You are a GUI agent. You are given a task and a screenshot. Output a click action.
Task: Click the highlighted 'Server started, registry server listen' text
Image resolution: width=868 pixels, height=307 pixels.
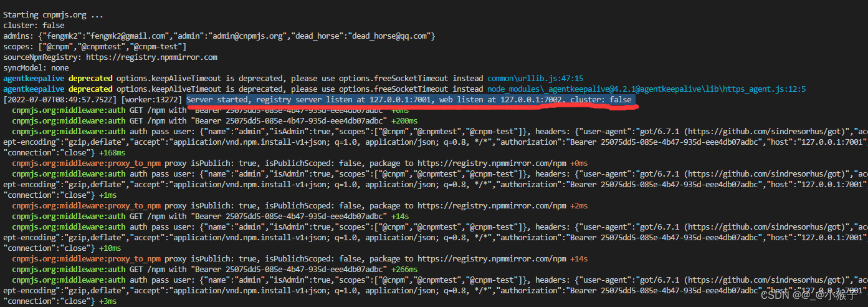[410, 100]
